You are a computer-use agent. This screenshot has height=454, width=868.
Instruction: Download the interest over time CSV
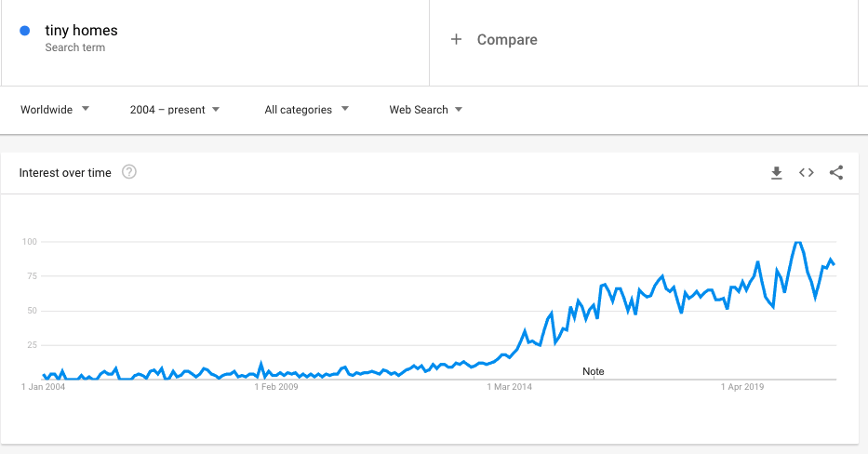pyautogui.click(x=777, y=173)
